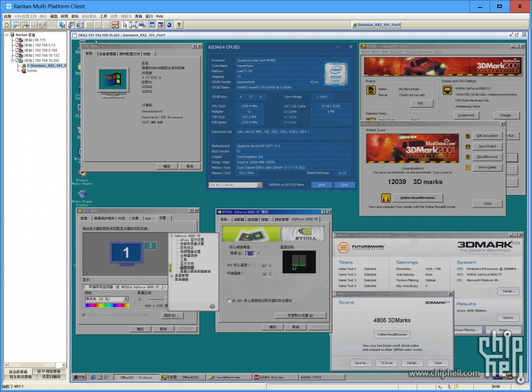Switch to Device Manager tab in system properties
The image size is (532, 392).
[107, 54]
